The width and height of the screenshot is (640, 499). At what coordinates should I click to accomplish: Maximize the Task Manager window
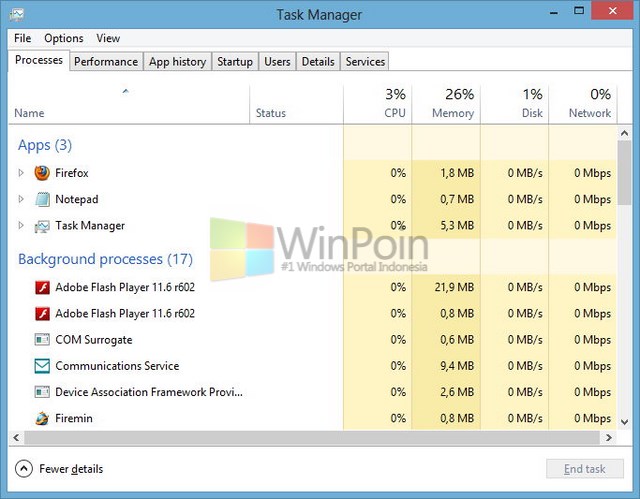[579, 11]
